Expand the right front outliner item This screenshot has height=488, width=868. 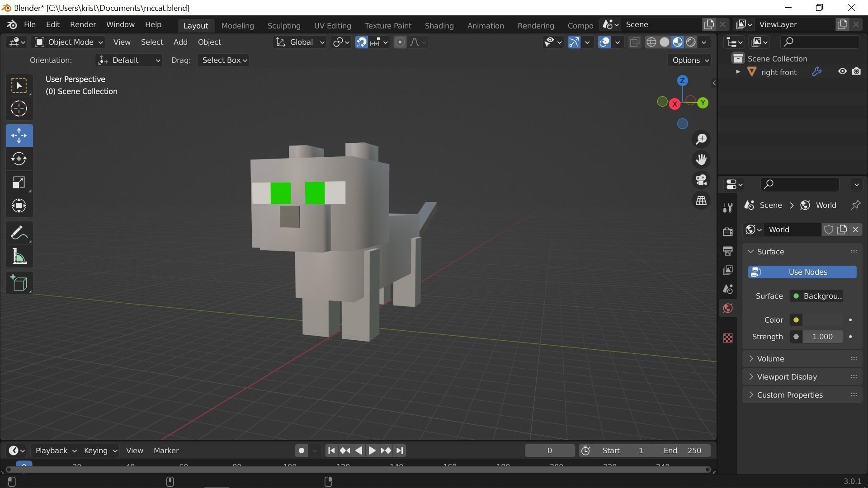point(738,72)
